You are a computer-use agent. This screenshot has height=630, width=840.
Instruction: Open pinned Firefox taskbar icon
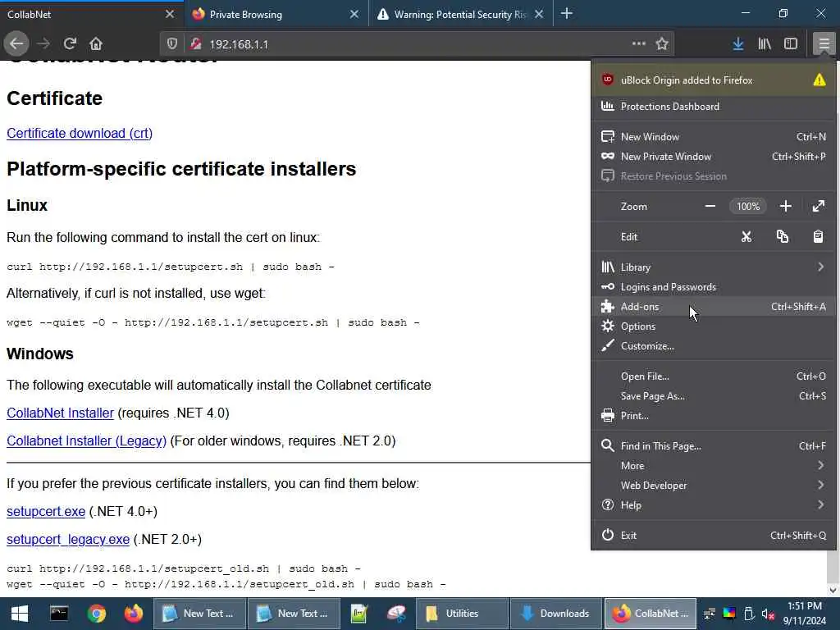click(134, 614)
